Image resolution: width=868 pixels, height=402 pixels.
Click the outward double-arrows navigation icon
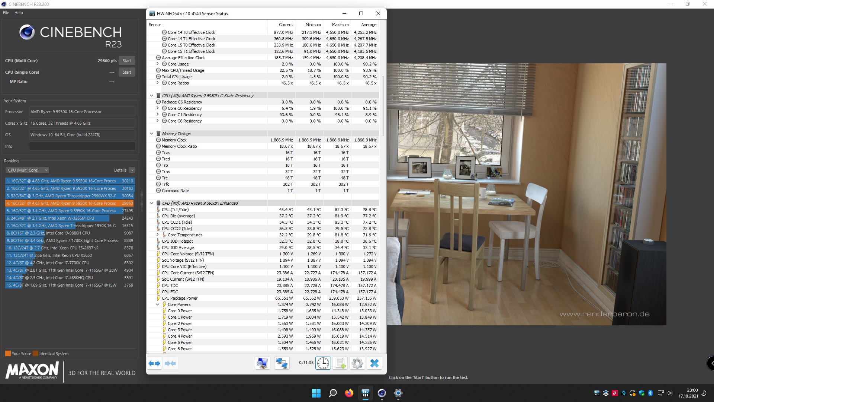[154, 363]
